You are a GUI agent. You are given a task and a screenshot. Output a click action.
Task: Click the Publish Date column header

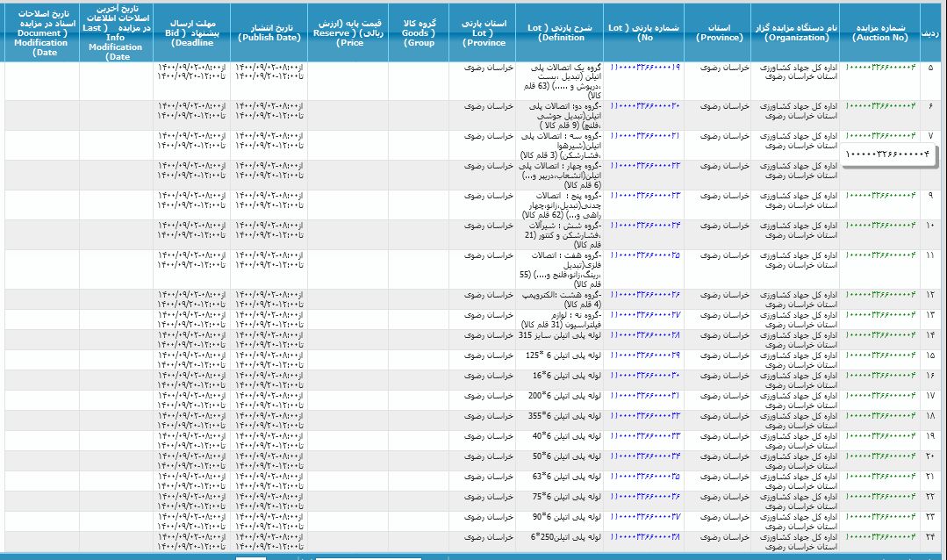point(269,32)
